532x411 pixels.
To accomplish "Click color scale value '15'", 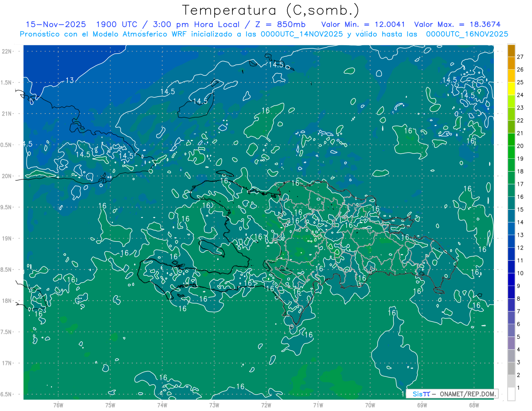I will click(x=520, y=210).
